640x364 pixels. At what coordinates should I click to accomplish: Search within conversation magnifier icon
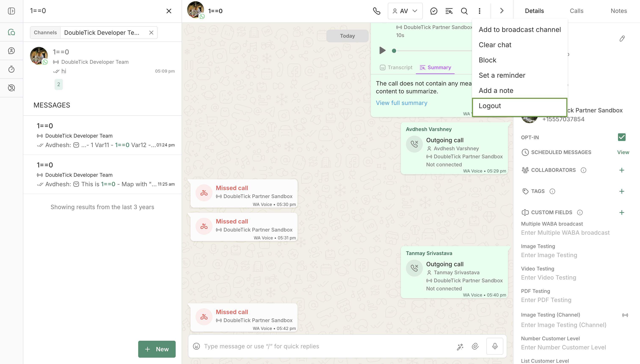464,11
